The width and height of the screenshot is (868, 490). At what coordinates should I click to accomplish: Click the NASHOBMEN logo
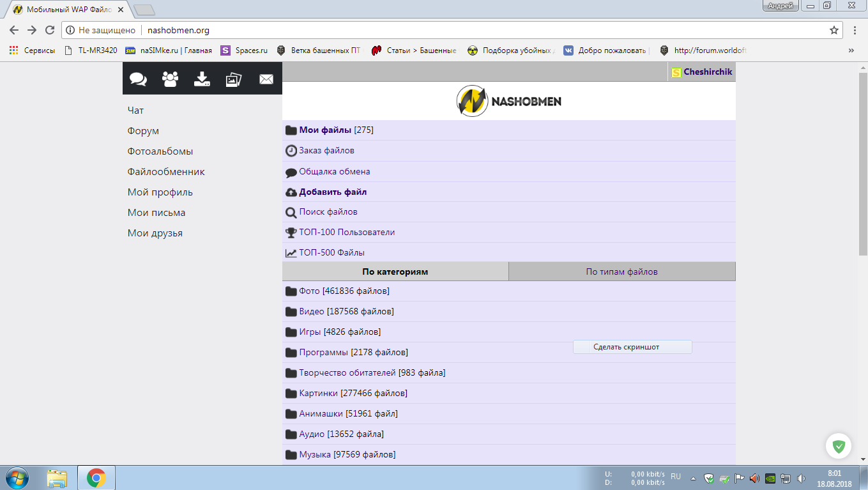coord(508,102)
